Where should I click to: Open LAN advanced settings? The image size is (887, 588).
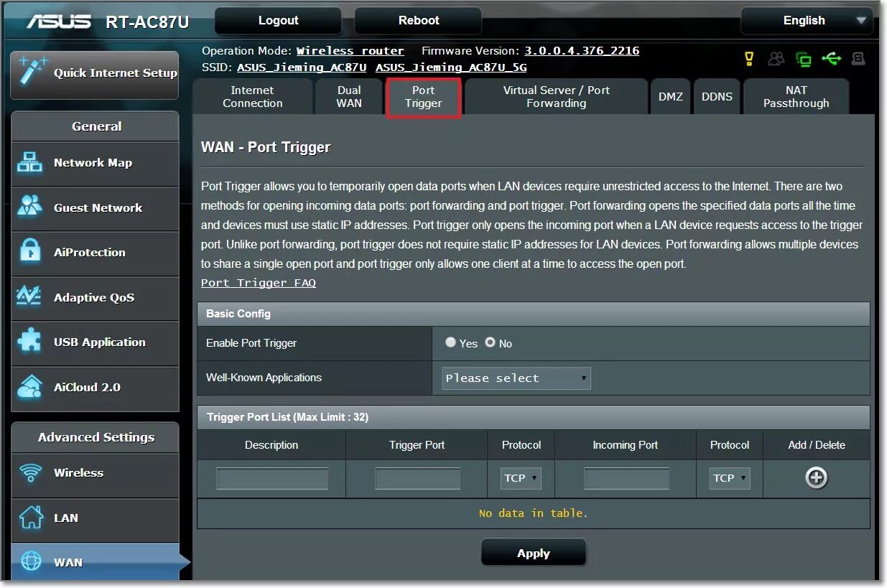(95, 518)
